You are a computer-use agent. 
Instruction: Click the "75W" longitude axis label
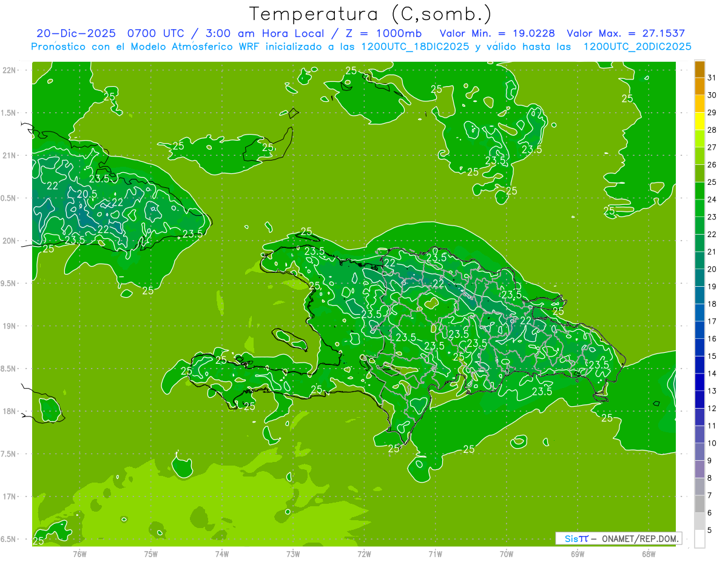[x=151, y=554]
